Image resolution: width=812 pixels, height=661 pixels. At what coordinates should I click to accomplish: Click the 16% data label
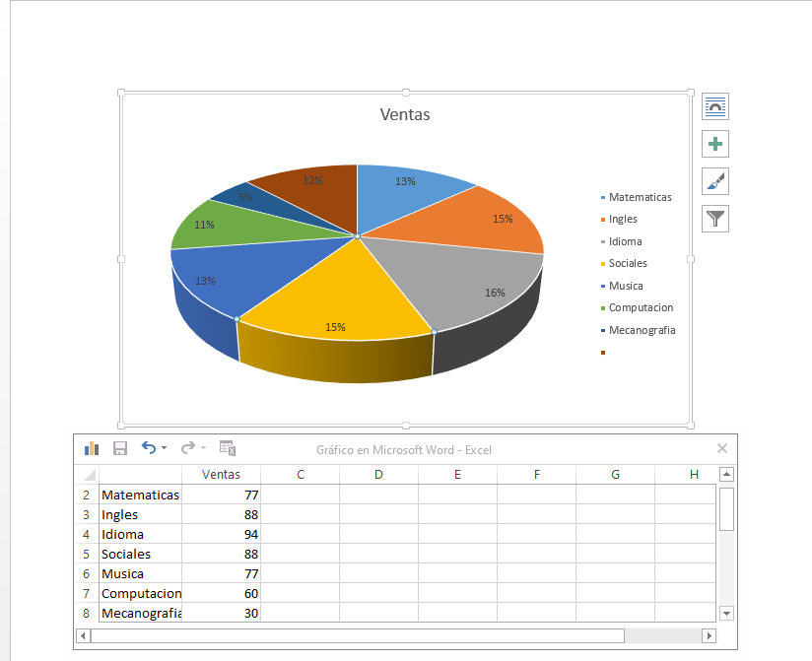(x=495, y=293)
